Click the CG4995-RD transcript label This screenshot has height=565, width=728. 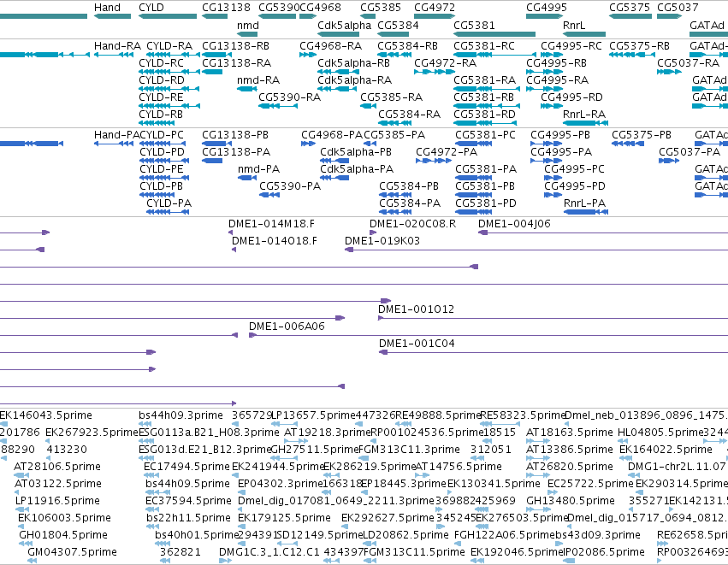[x=571, y=97]
